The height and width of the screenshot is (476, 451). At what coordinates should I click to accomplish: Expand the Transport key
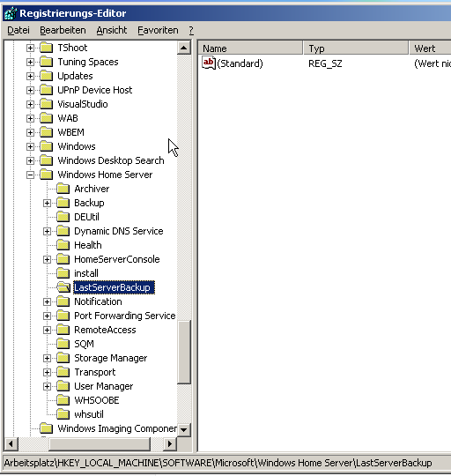coord(47,372)
